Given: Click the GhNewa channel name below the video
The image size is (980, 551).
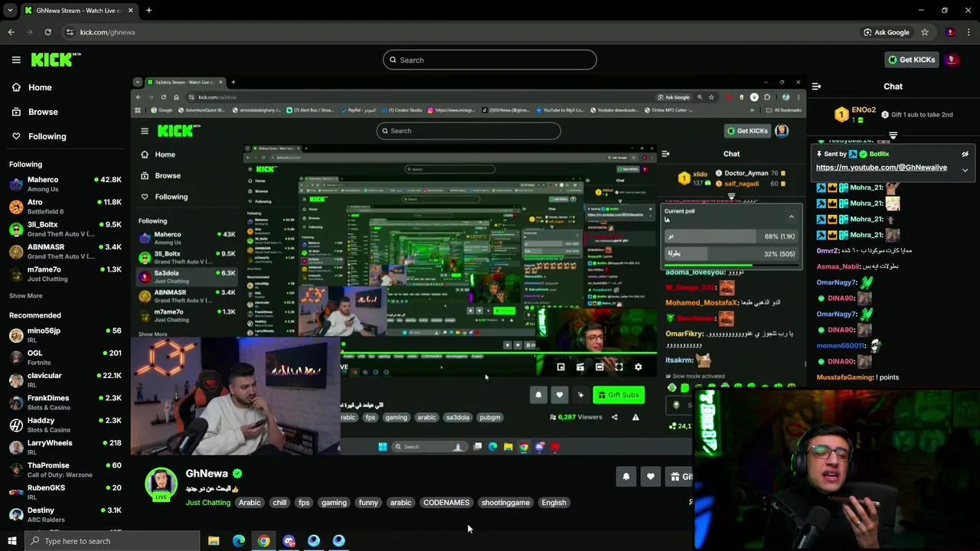Looking at the screenshot, I should (207, 474).
